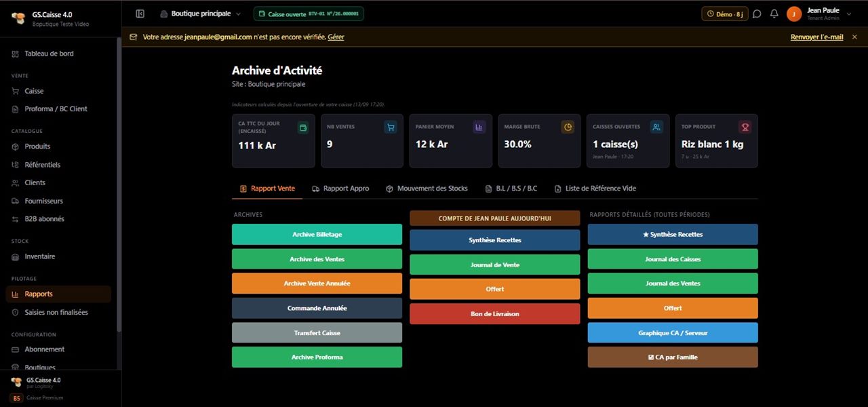Viewport: 868px width, 407px height.
Task: Toggle the sidebar collapse icon
Action: click(140, 14)
